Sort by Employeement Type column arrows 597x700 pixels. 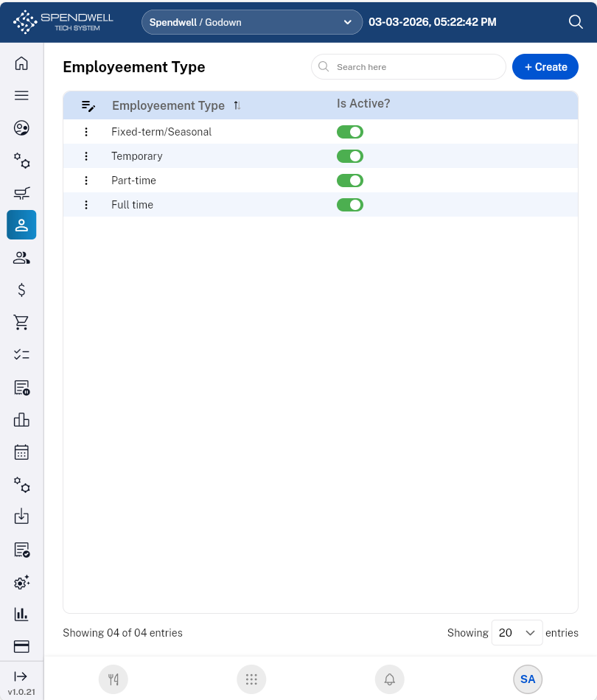coord(237,105)
